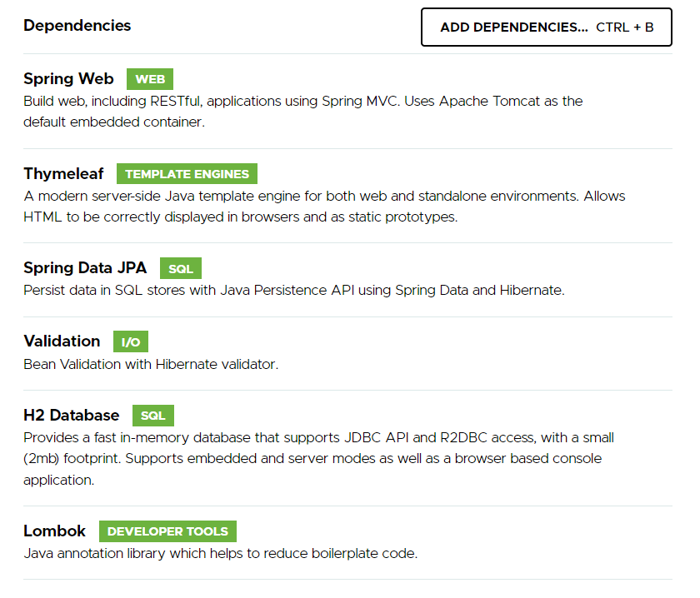Screen dimensions: 700x598
Task: Click the H2 Database description paragraph
Action: (318, 458)
